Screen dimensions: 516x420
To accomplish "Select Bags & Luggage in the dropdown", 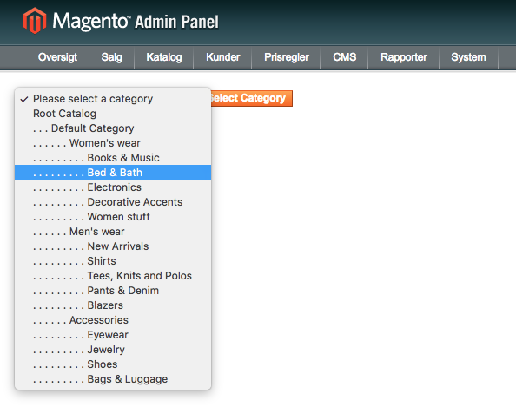I will click(113, 379).
